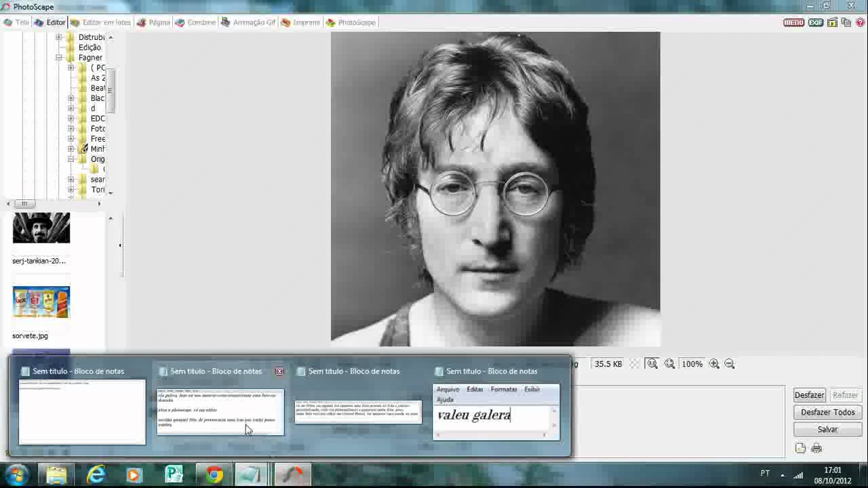Open Windows Media Player from the taskbar
Screen dimensions: 868x488
click(x=134, y=475)
